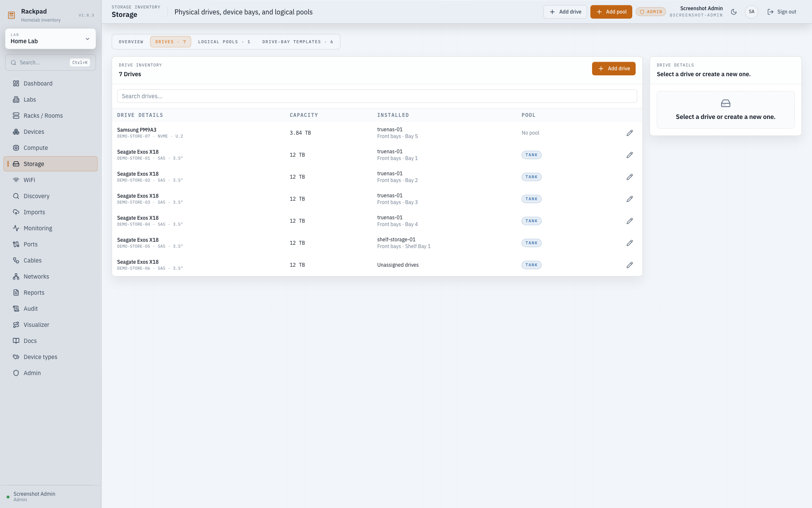Click the Add pool button
This screenshot has width=812, height=508.
[x=611, y=12]
